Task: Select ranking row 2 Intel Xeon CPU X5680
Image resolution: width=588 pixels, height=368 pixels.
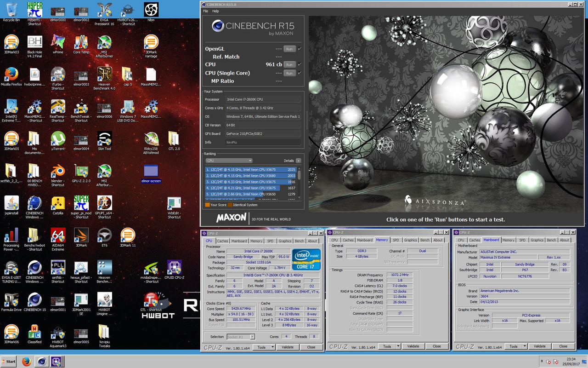Action: (x=251, y=176)
